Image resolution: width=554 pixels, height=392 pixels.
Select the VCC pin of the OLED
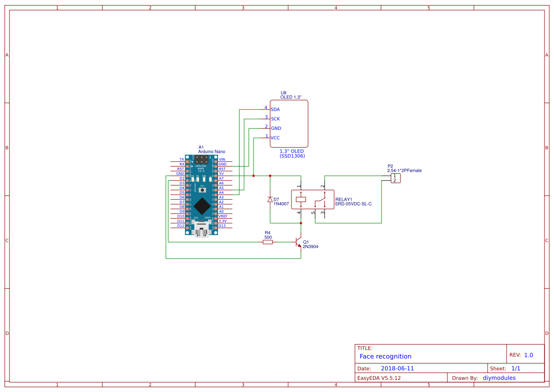pos(275,138)
